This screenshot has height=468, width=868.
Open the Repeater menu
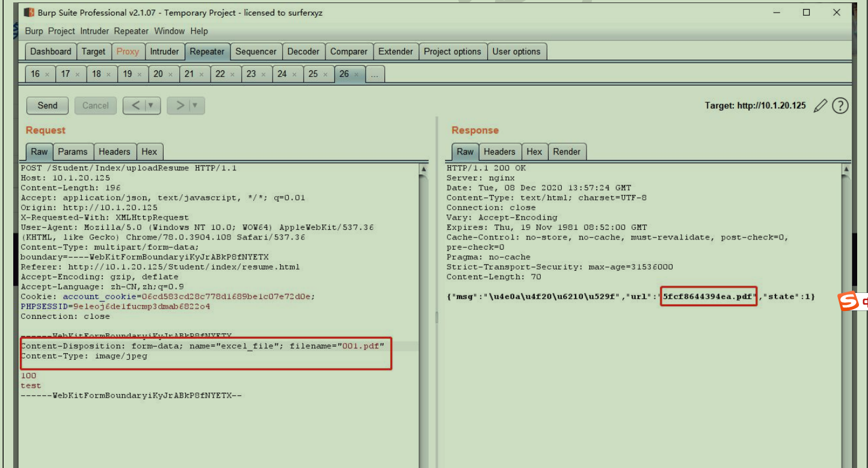pos(131,31)
